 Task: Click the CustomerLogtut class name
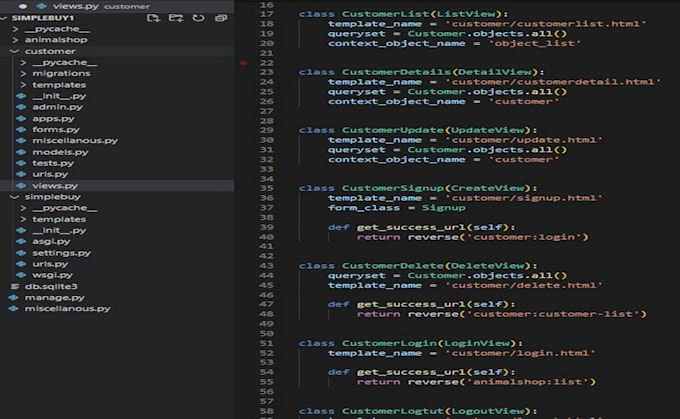[393, 411]
